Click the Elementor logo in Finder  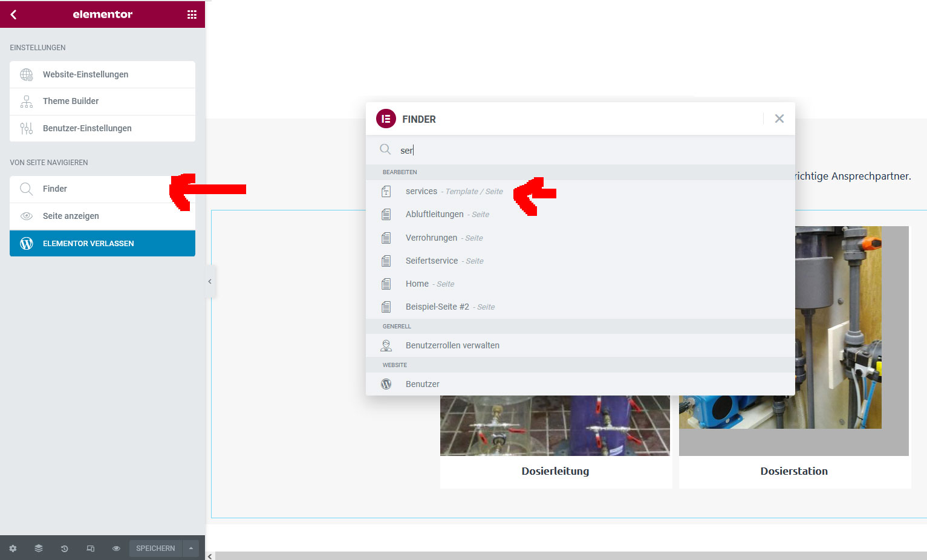coord(386,119)
